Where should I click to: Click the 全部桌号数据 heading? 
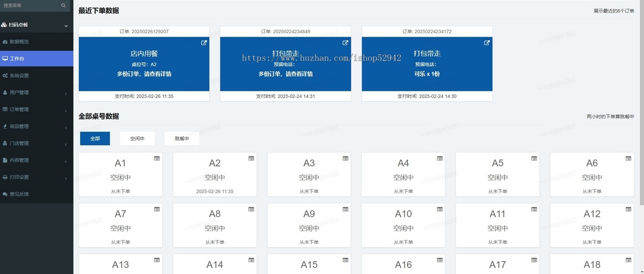coord(99,116)
